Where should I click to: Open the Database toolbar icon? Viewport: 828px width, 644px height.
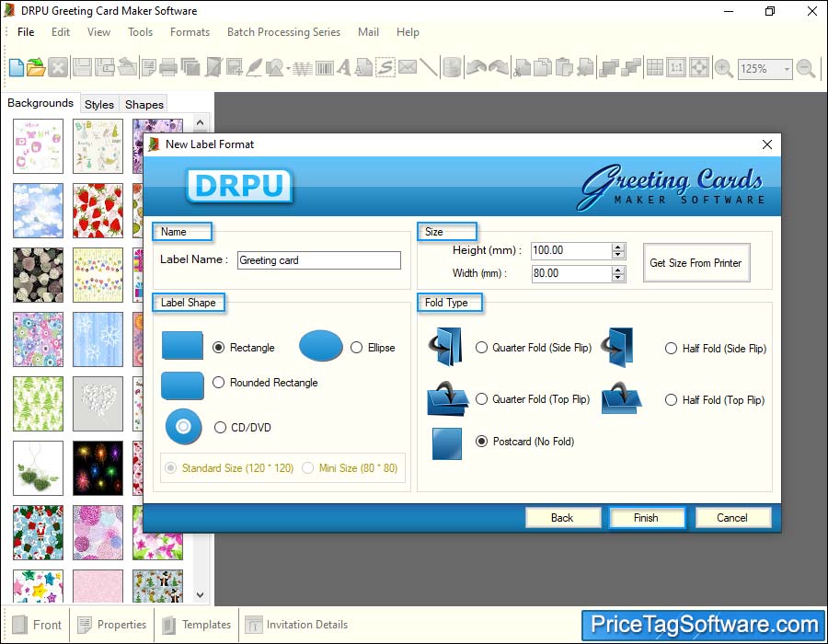tap(452, 68)
